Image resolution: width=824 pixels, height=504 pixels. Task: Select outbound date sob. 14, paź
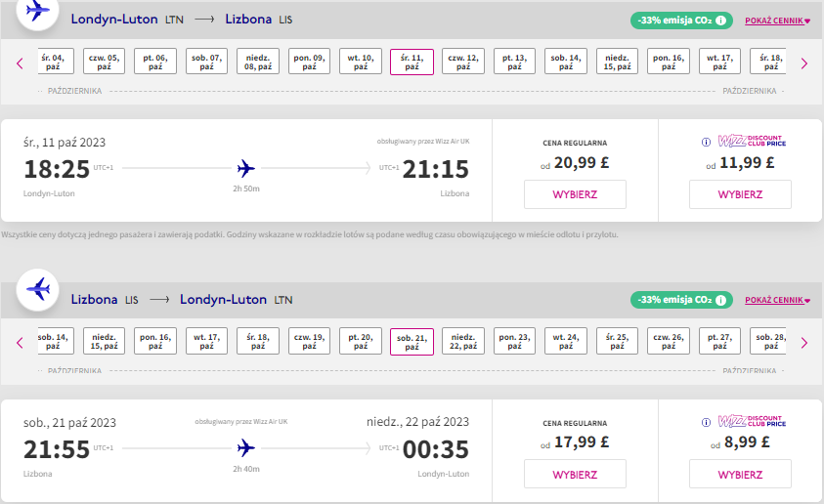pyautogui.click(x=566, y=62)
